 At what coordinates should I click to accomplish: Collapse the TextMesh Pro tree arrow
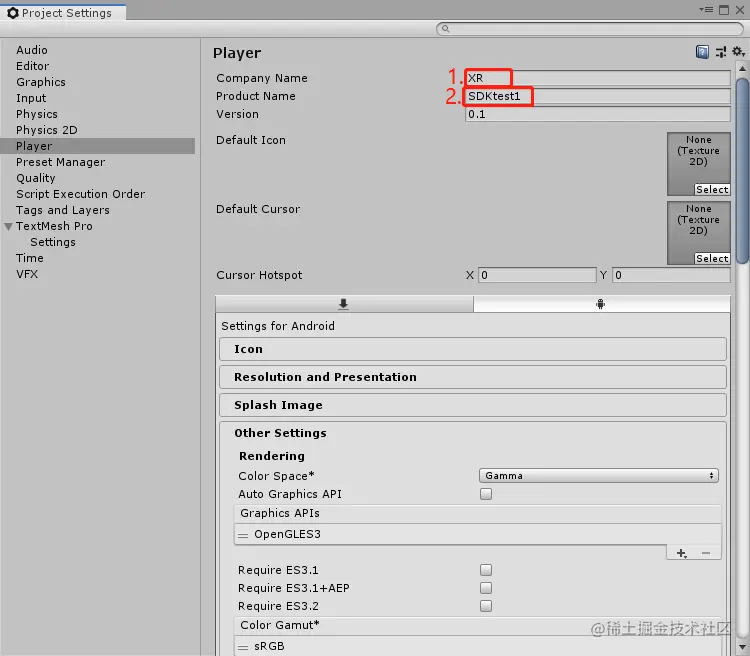[8, 226]
